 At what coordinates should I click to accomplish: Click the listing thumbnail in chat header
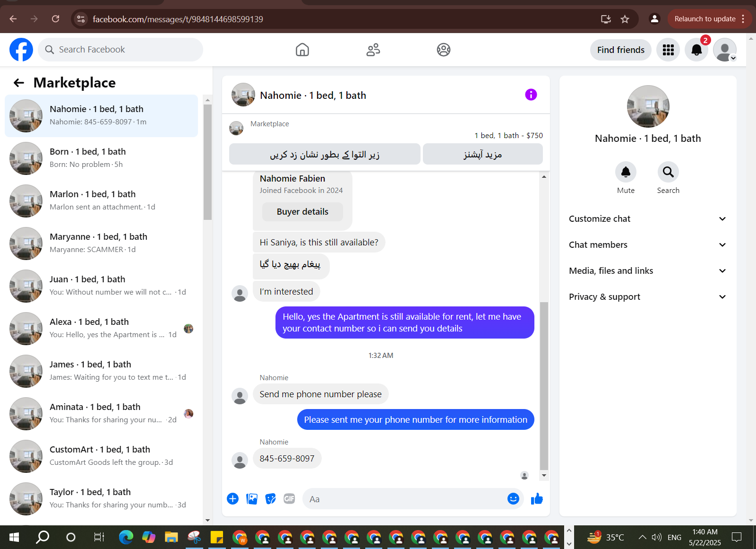point(243,95)
